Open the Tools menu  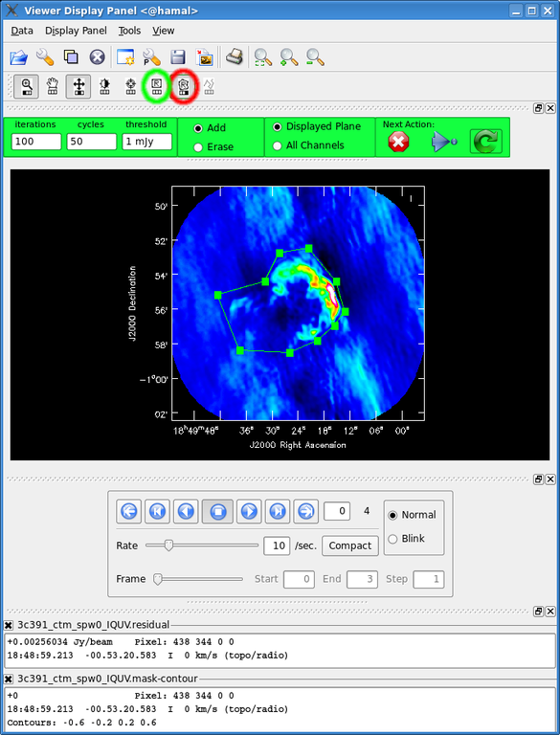[129, 31]
